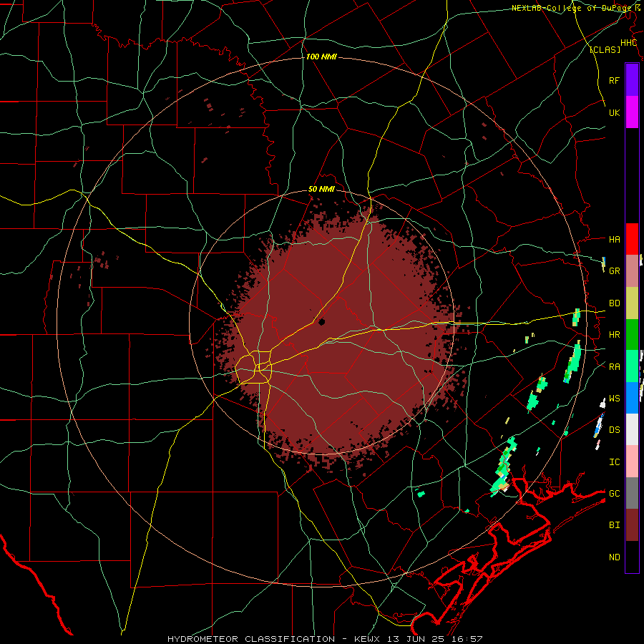644x644 pixels.
Task: Pick the light green RA legend swatch
Action: (x=632, y=366)
